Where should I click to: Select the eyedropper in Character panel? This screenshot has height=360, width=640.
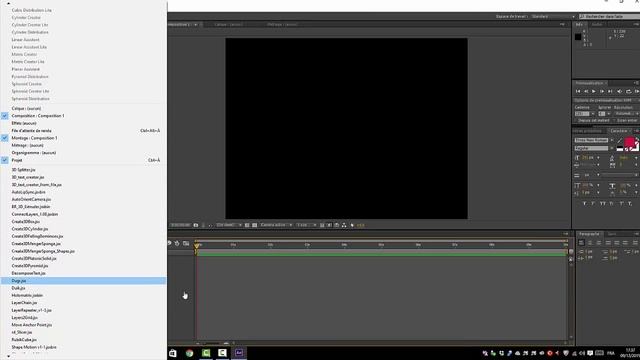click(619, 140)
